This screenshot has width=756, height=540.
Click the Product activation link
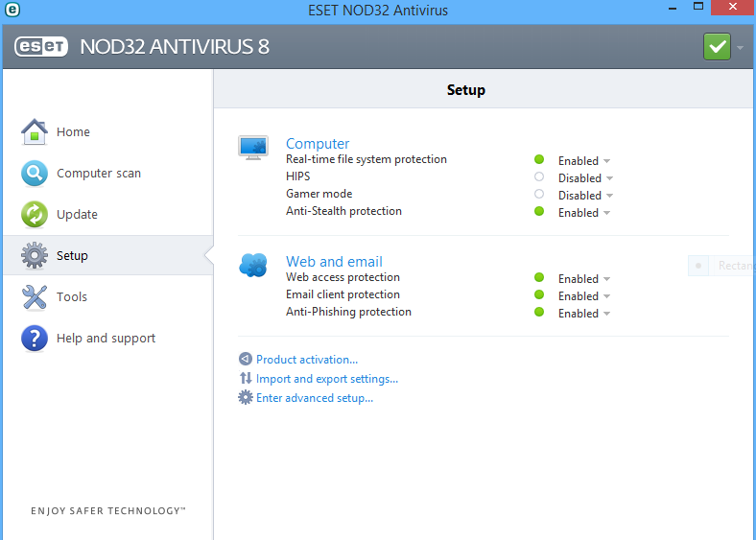click(x=307, y=359)
